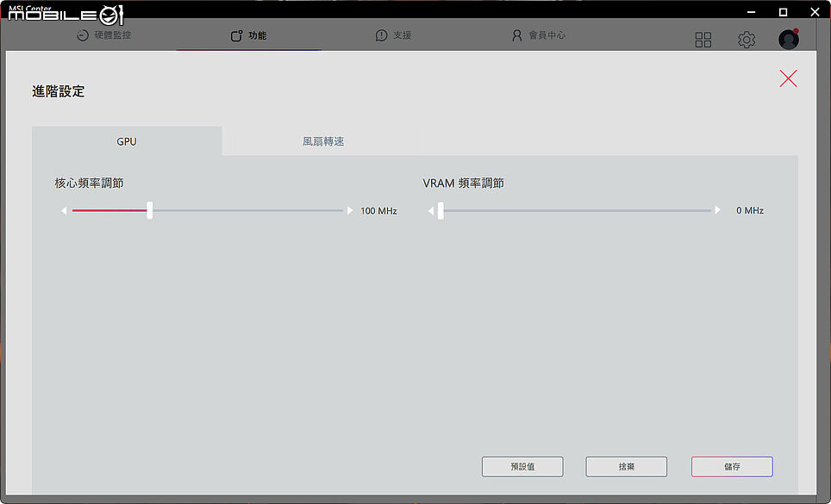This screenshot has height=504, width=831.
Task: Close the 進階設定 panel with red X
Action: tap(788, 78)
